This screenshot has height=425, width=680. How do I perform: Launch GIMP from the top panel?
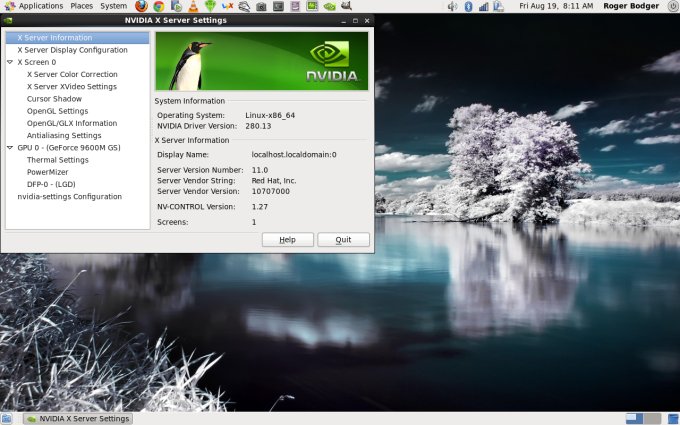click(346, 6)
